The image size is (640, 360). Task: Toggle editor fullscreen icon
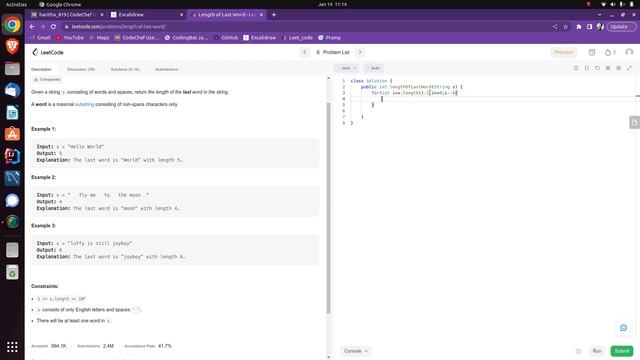click(629, 68)
